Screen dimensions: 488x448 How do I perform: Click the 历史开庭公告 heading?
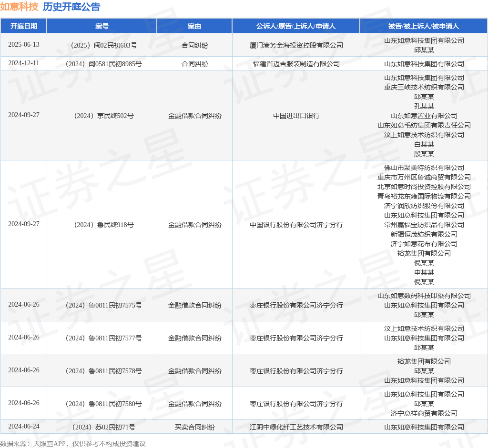71,7
